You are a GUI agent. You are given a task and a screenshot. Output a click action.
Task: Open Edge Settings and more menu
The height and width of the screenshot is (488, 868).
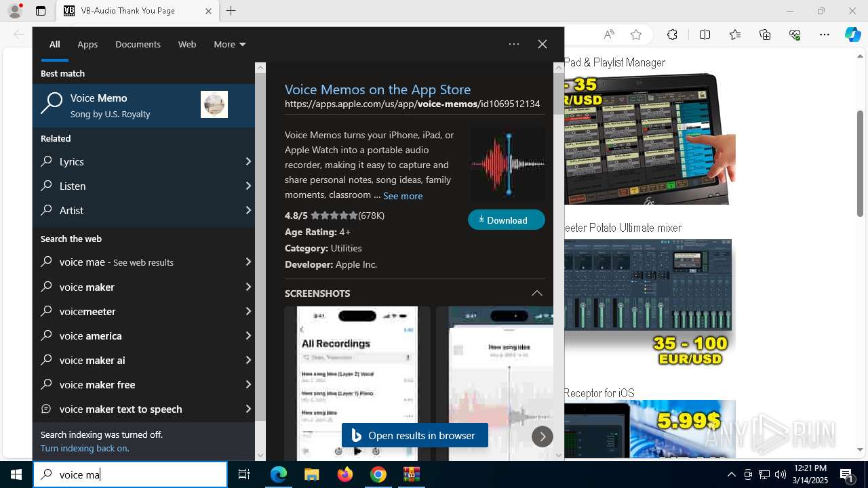(825, 35)
